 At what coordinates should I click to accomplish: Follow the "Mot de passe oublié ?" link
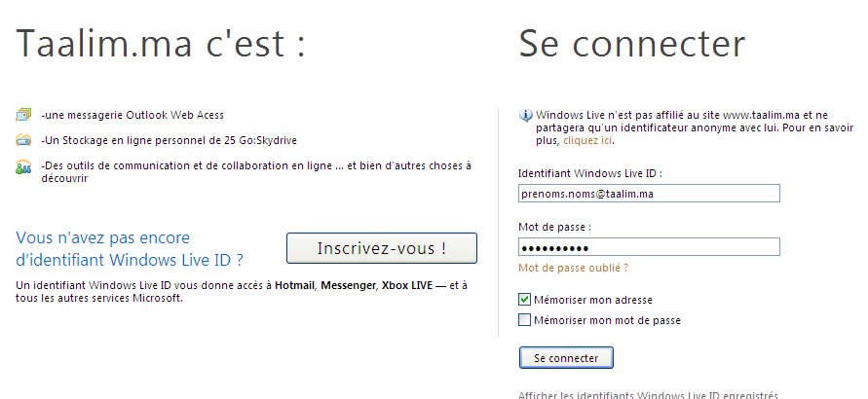pos(573,267)
